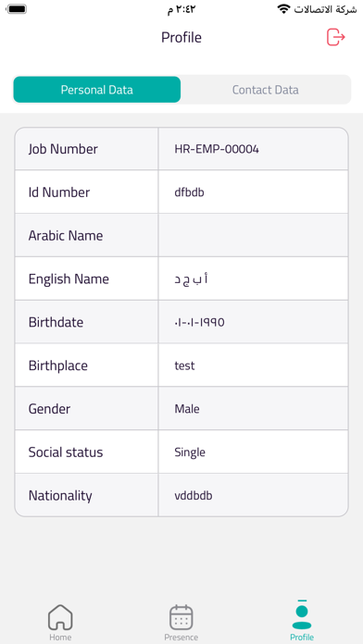Click the Job Number value HR-EMP-00004
Image resolution: width=363 pixels, height=644 pixels.
[217, 149]
